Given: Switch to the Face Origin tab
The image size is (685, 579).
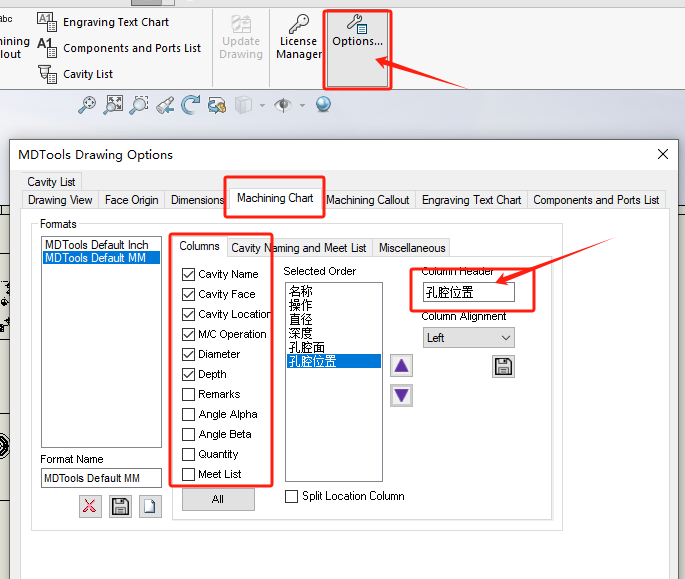Looking at the screenshot, I should click(131, 200).
